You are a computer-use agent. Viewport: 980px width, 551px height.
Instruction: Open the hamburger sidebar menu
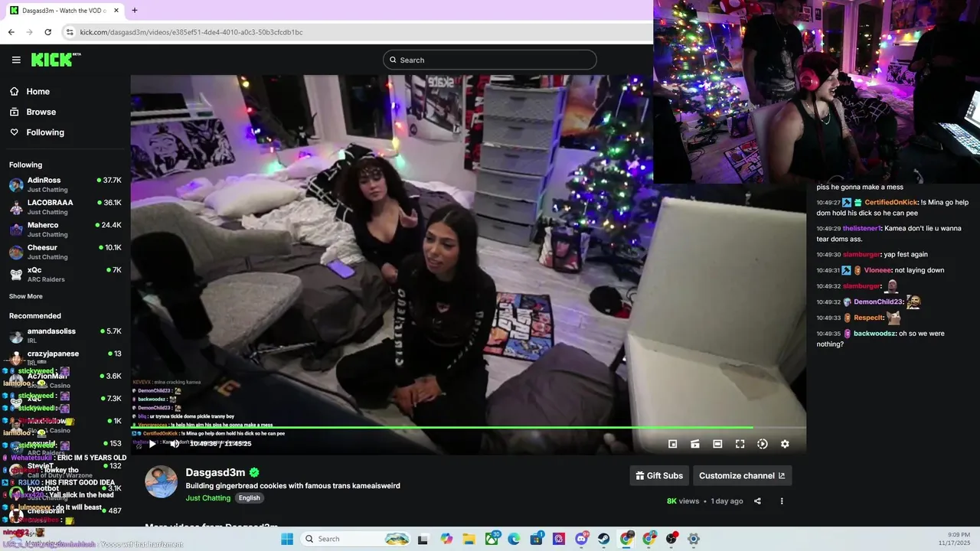click(16, 60)
